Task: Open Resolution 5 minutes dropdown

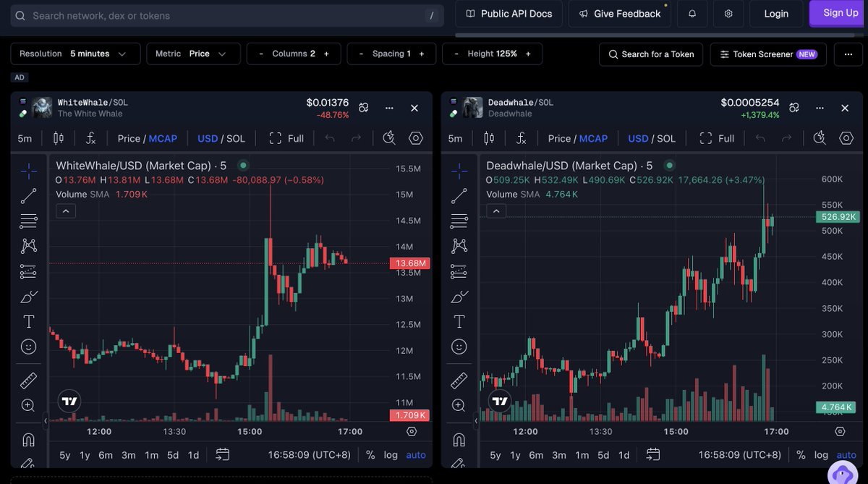Action: (75, 54)
